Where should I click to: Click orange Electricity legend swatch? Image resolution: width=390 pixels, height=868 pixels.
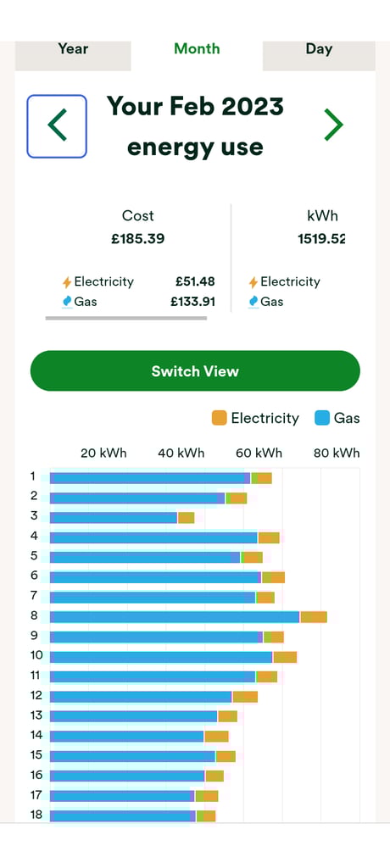click(220, 418)
